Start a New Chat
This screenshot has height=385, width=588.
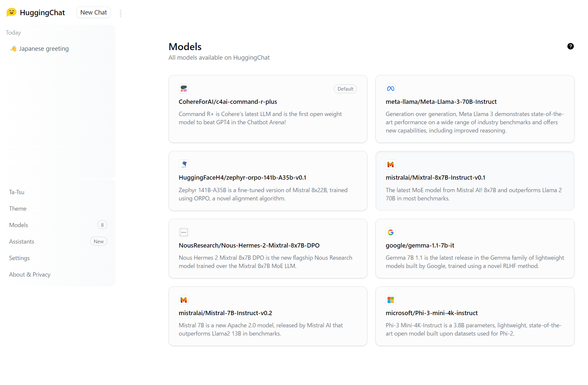(x=93, y=12)
